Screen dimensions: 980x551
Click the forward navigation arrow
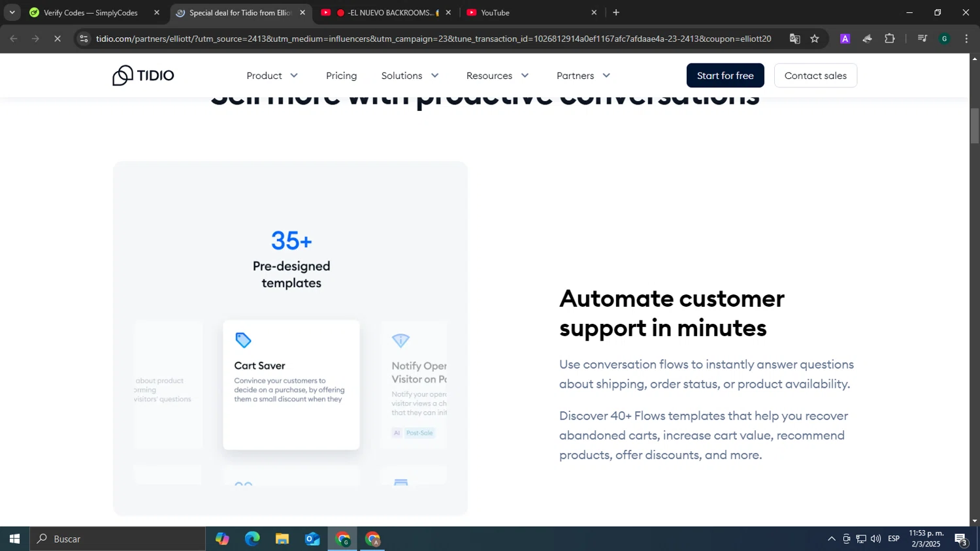click(35, 39)
